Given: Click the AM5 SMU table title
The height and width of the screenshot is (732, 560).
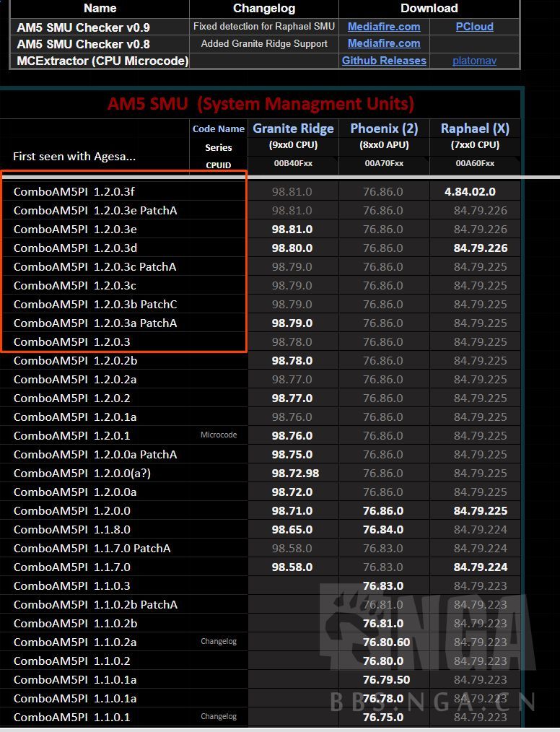Looking at the screenshot, I should click(261, 103).
